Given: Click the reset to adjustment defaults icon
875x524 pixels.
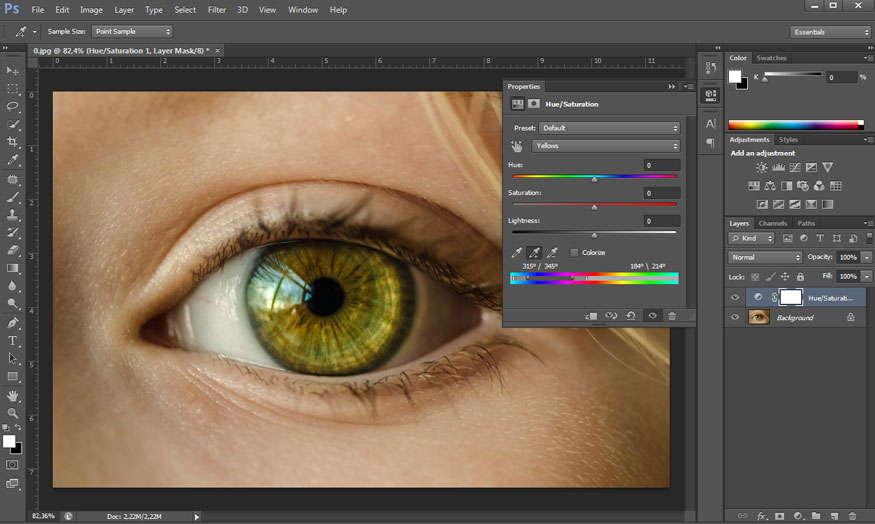Looking at the screenshot, I should click(x=631, y=316).
